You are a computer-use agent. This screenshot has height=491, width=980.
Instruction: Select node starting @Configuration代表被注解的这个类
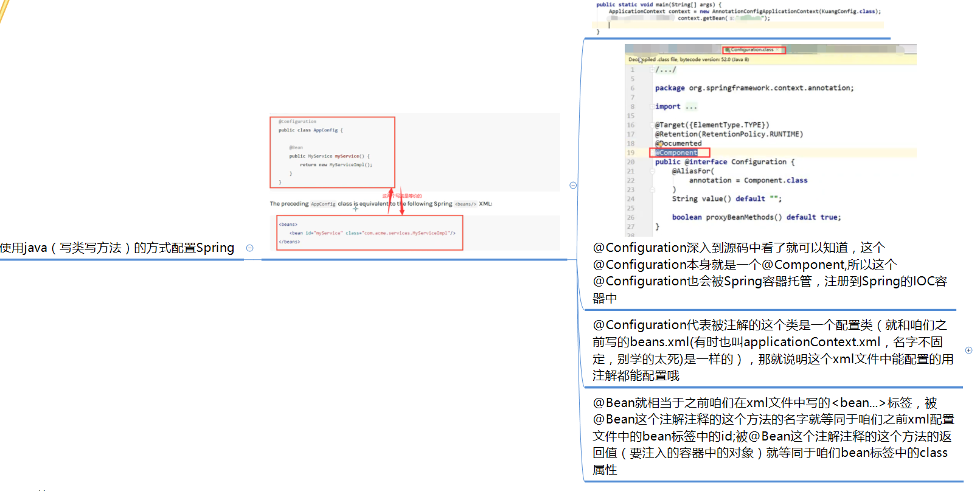pyautogui.click(x=773, y=350)
